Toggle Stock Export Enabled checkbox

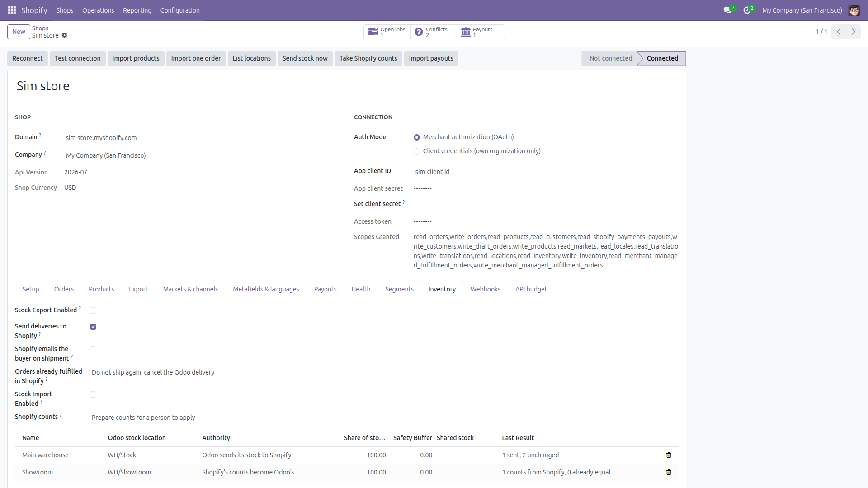pos(93,310)
